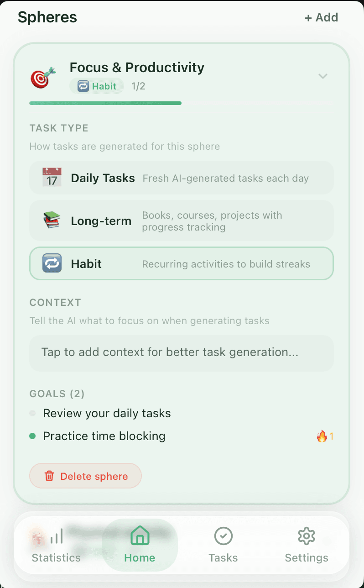Go to the Home tab
Screen dimensions: 364x588
point(140,545)
